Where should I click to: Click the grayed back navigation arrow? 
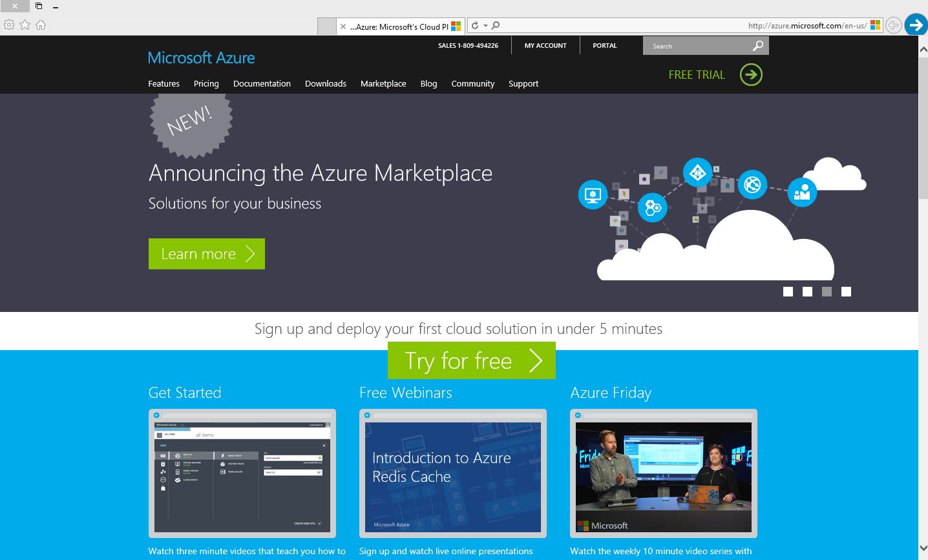[894, 25]
